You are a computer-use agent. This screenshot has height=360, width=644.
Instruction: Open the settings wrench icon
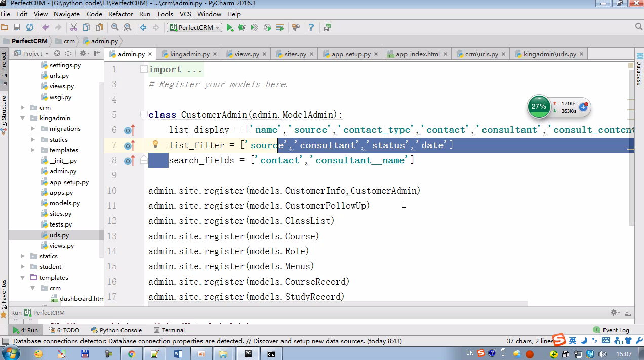pos(296,28)
